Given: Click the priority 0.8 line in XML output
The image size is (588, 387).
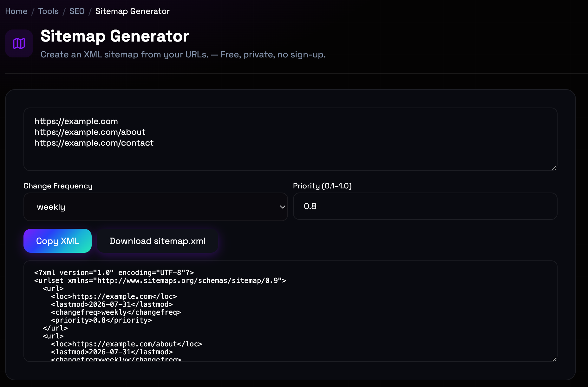Looking at the screenshot, I should tap(101, 320).
